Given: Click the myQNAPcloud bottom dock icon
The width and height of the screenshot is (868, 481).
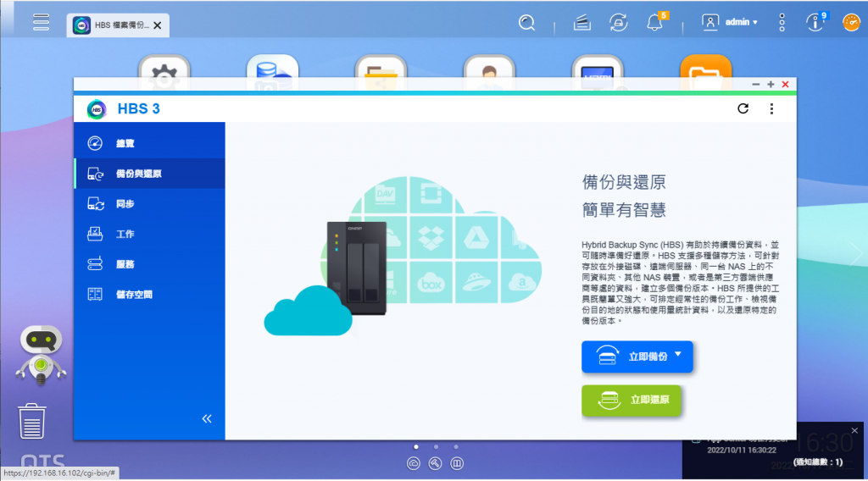Looking at the screenshot, I should point(414,463).
